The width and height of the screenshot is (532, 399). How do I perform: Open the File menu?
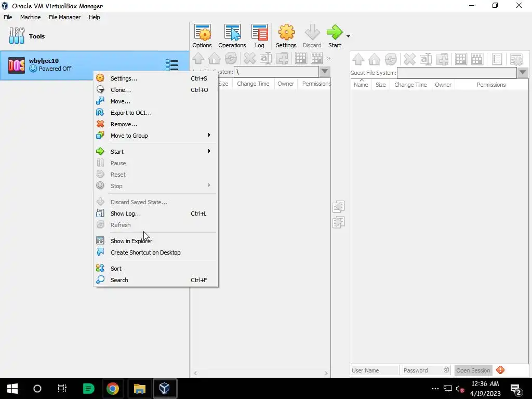coord(8,17)
